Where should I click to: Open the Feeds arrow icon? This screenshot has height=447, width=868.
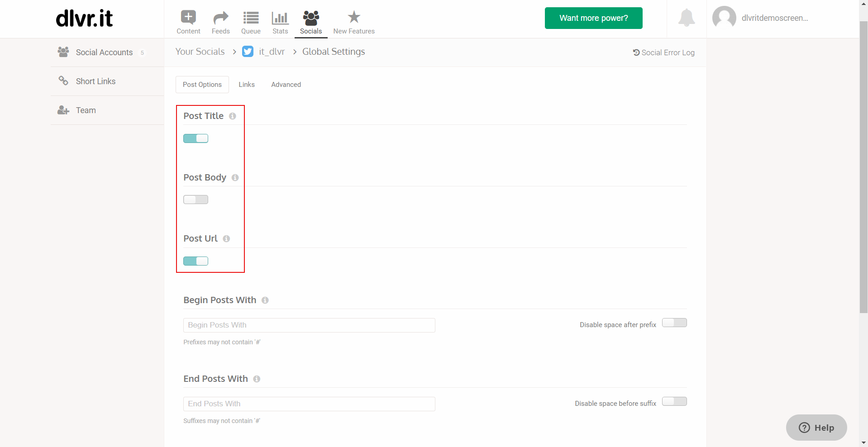tap(220, 18)
